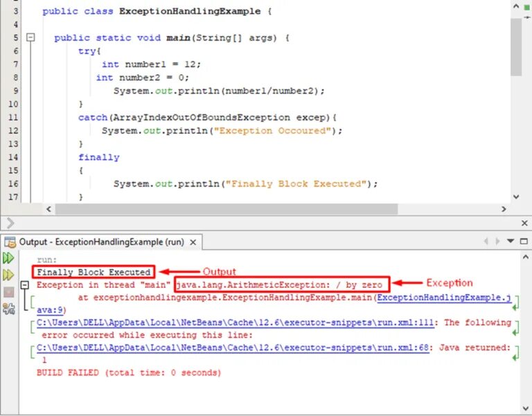The height and width of the screenshot is (416, 532).
Task: Click the chevron icon above the Output panel
Action: tap(10, 223)
